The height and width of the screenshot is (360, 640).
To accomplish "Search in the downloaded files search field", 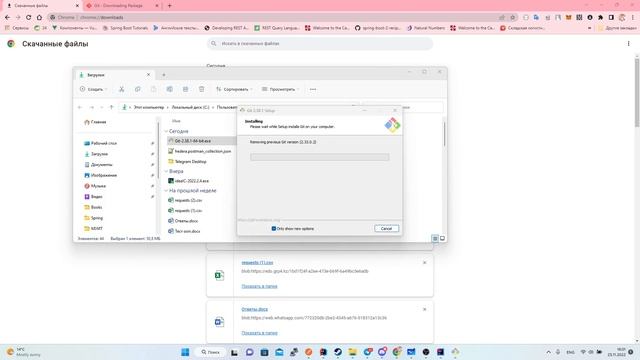I will click(x=320, y=43).
